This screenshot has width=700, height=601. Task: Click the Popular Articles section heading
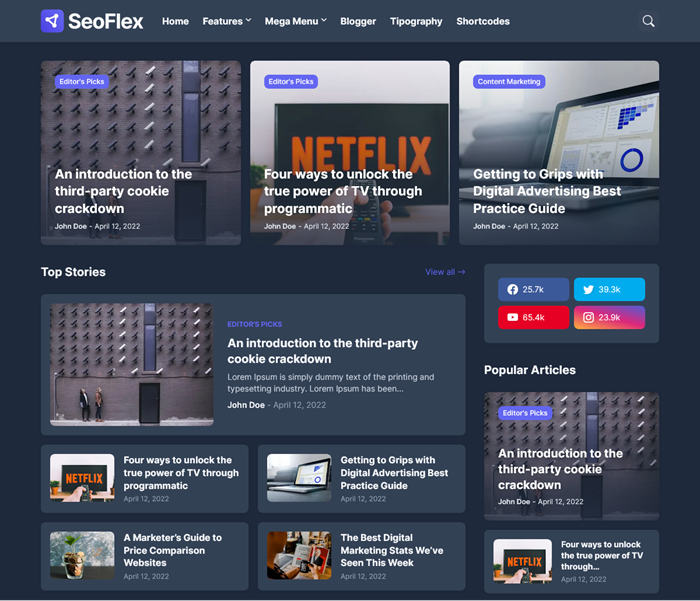coord(530,370)
